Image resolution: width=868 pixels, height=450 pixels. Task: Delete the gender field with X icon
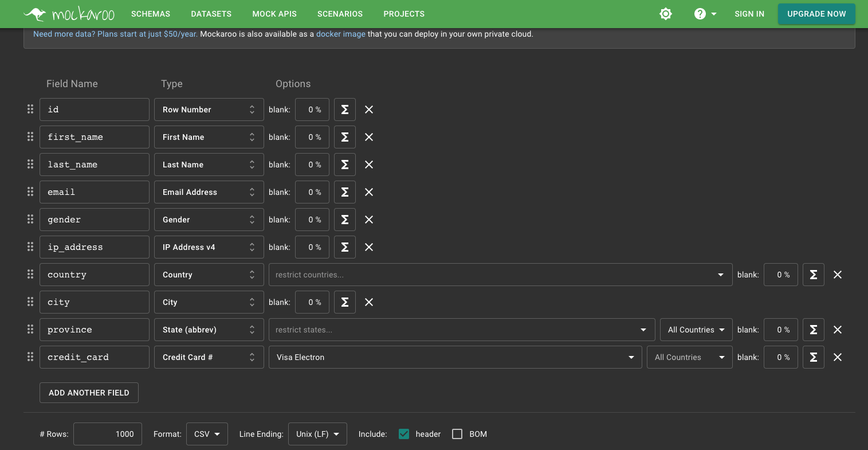tap(369, 220)
